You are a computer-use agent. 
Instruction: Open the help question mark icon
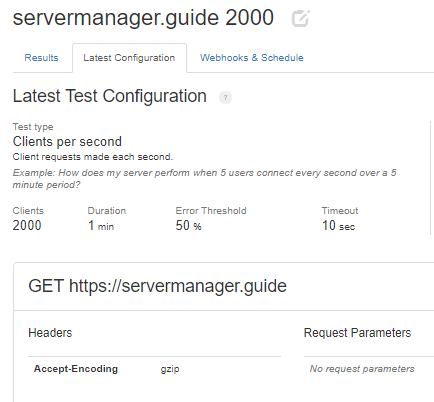pos(225,98)
